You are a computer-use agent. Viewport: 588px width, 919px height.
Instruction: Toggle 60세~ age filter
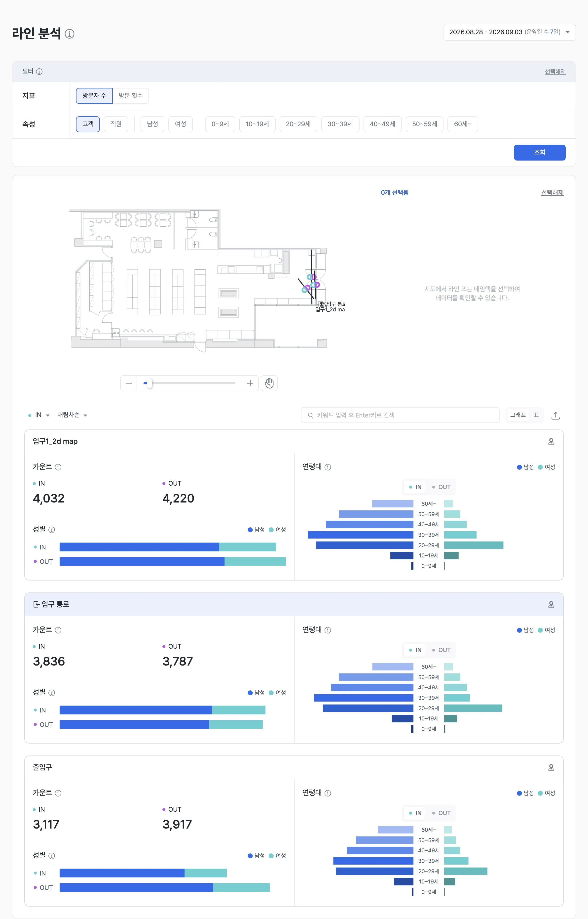coord(463,124)
